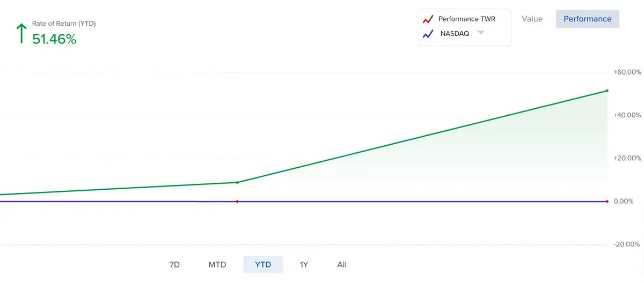This screenshot has width=644, height=283.
Task: Switch to the 1Y time range
Action: coord(304,265)
